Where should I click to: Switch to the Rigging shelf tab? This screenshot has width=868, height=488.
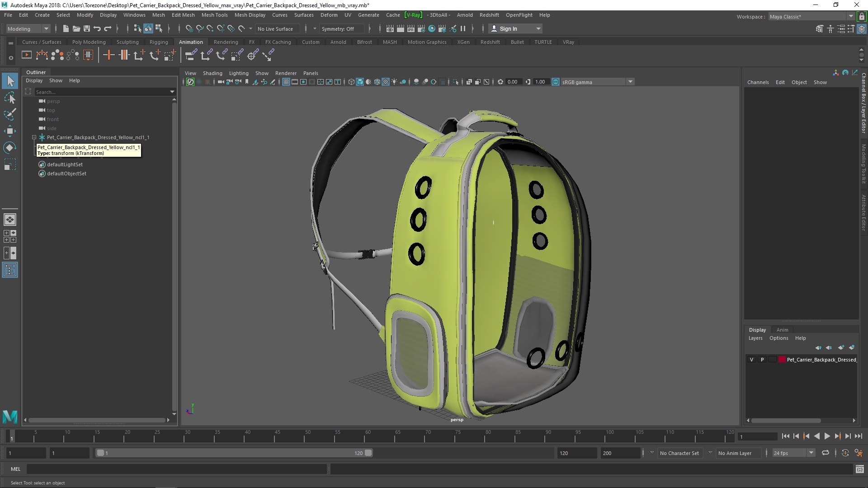(159, 42)
